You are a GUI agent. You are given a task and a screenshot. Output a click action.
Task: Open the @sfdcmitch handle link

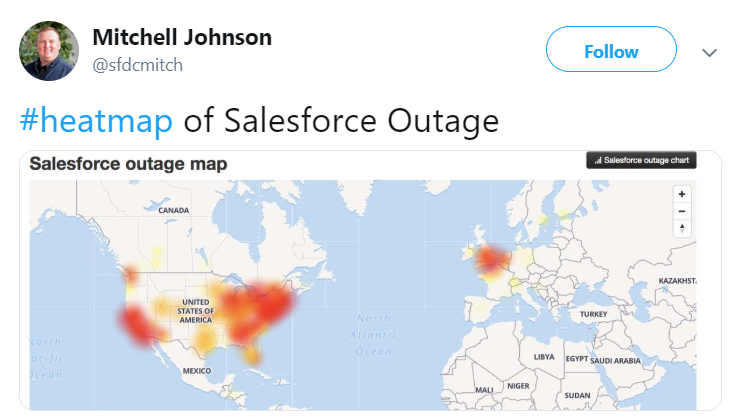(137, 65)
